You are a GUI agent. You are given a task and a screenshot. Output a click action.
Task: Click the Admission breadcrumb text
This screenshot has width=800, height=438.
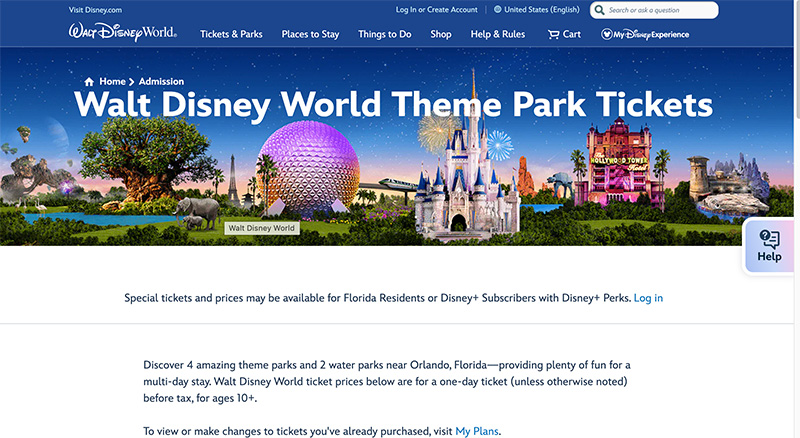click(x=161, y=82)
